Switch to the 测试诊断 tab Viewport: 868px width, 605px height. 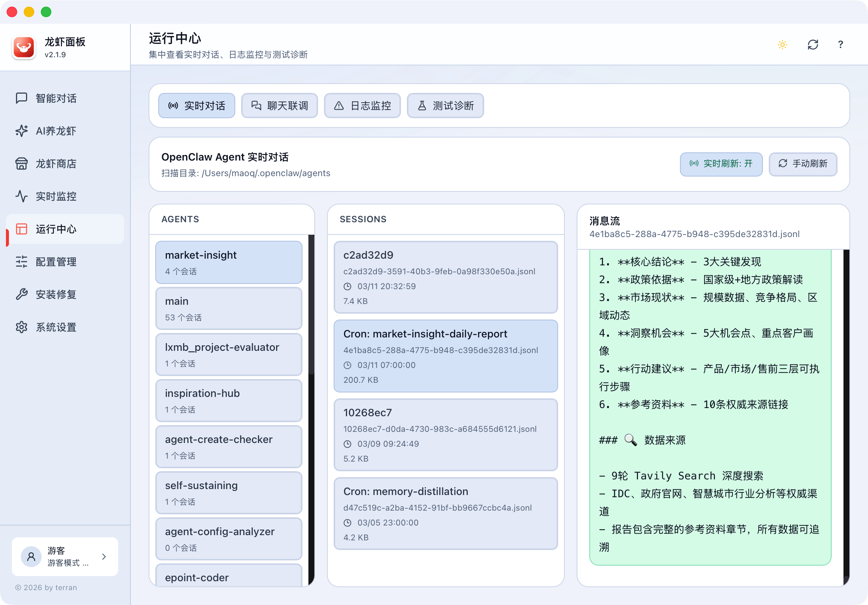(x=445, y=106)
